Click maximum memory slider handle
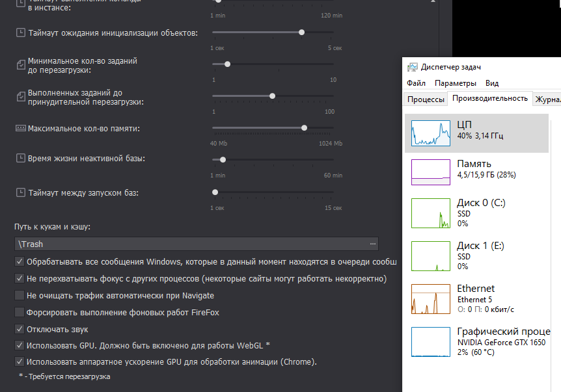Image resolution: width=561 pixels, height=392 pixels. click(x=304, y=128)
